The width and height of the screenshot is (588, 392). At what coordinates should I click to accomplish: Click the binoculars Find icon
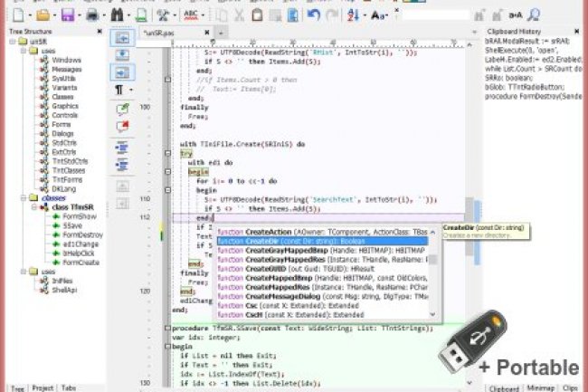[x=118, y=15]
